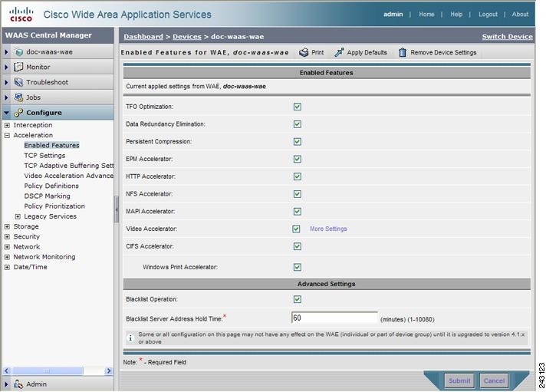Open the Help link
Image resolution: width=546 pixels, height=392 pixels.
[456, 15]
